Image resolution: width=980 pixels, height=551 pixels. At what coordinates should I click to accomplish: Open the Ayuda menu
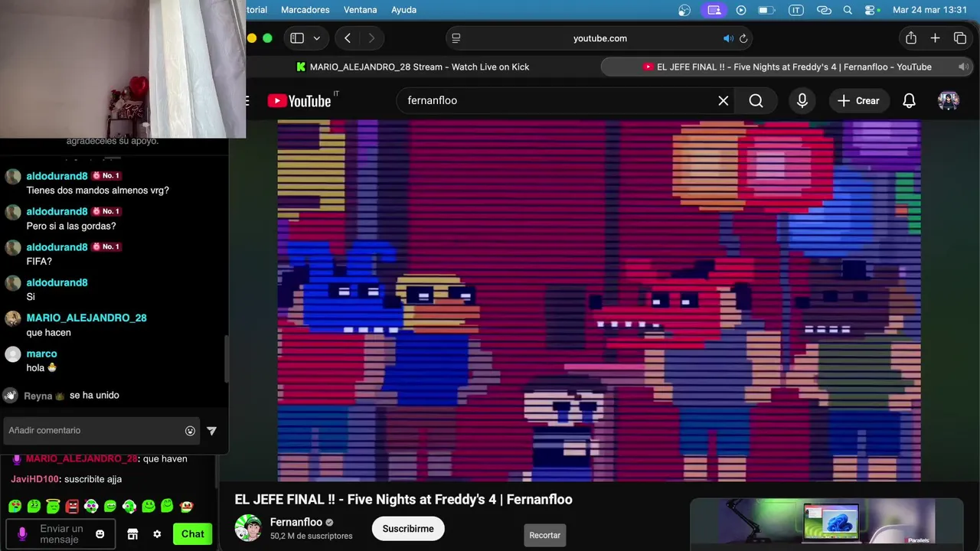click(403, 10)
